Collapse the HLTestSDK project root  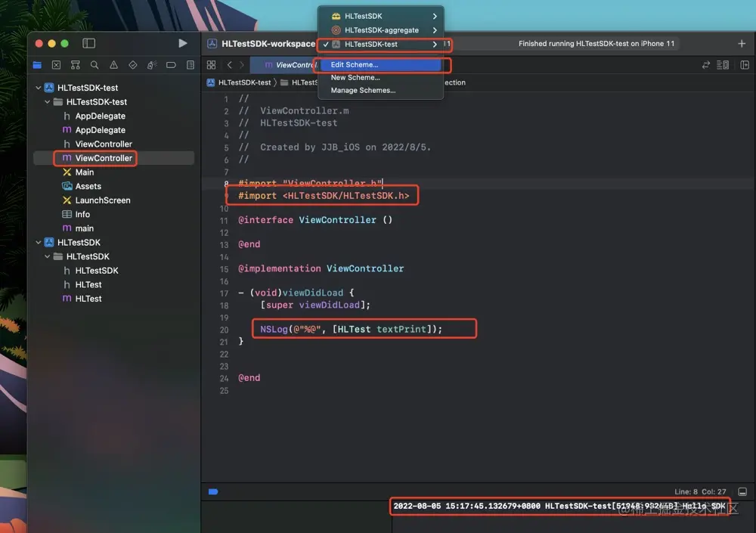click(38, 242)
